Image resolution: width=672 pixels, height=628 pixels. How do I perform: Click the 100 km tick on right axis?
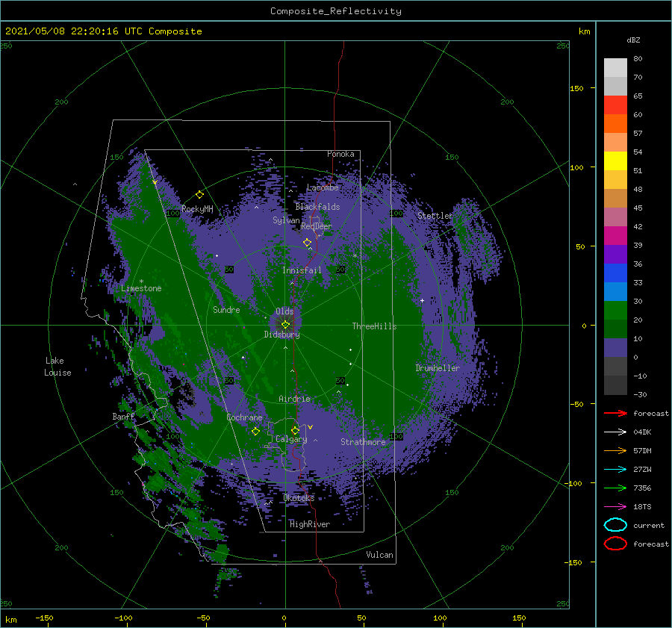pyautogui.click(x=576, y=167)
